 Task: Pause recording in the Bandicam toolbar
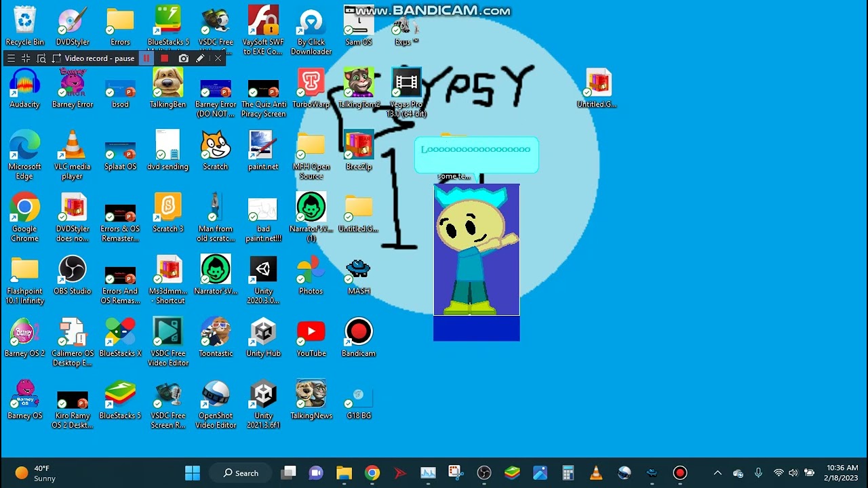[x=146, y=58]
